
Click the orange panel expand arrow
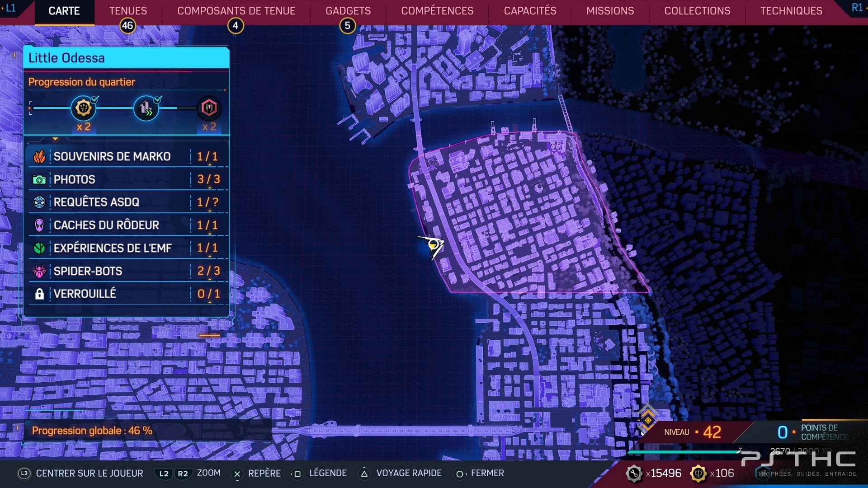click(x=56, y=139)
